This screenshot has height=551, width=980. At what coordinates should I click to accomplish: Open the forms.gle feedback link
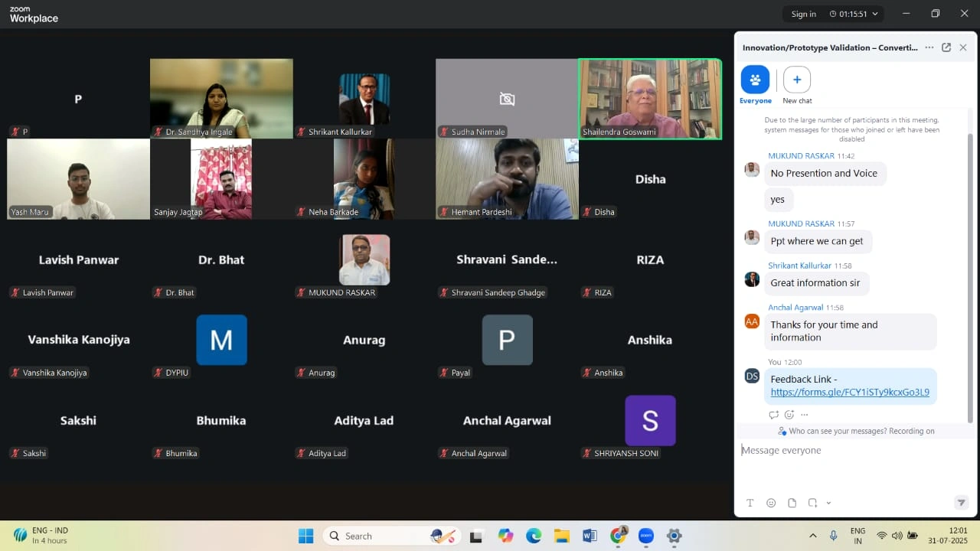(x=849, y=393)
